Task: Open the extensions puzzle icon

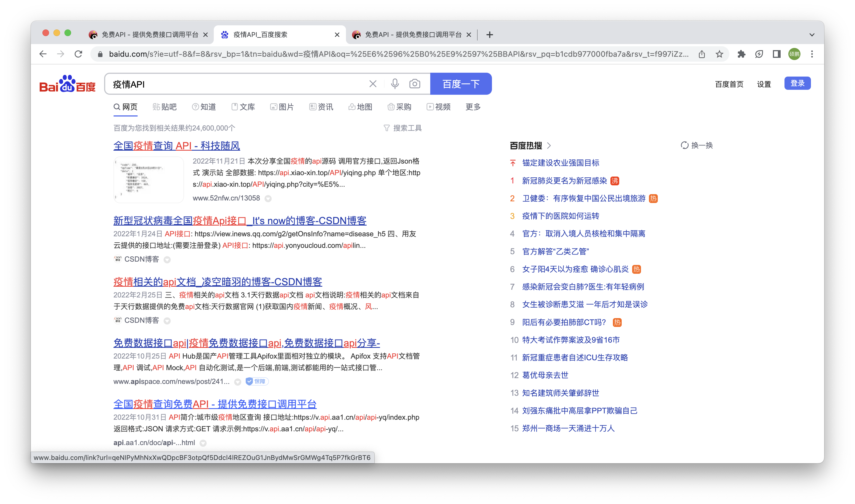Action: coord(741,54)
